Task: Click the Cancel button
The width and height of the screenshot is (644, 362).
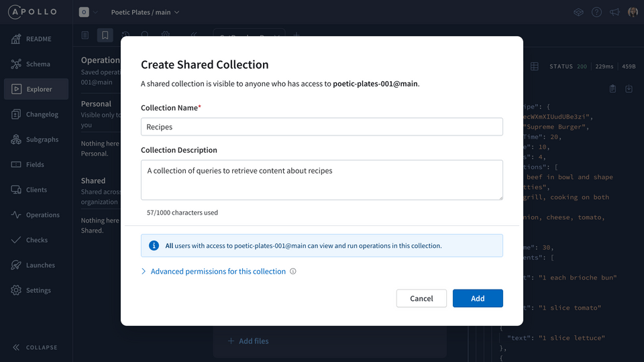Action: pos(421,298)
